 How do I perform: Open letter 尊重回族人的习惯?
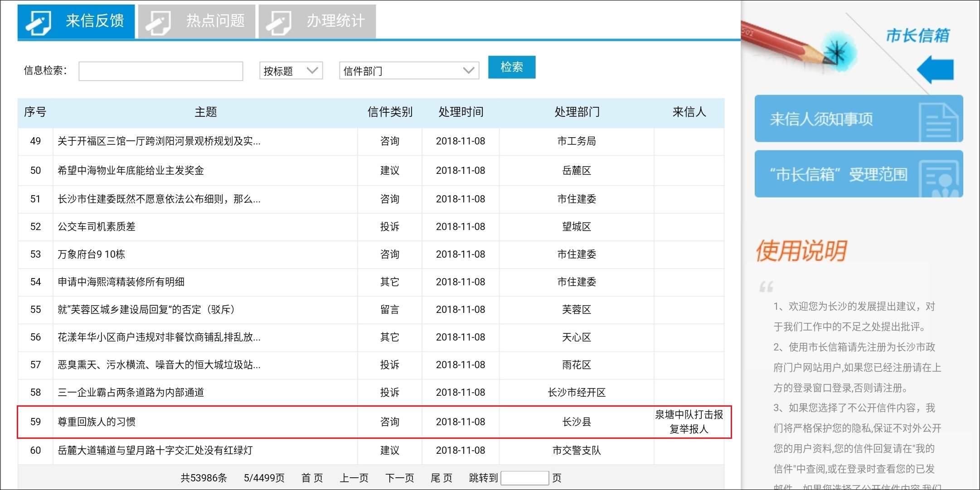(97, 422)
